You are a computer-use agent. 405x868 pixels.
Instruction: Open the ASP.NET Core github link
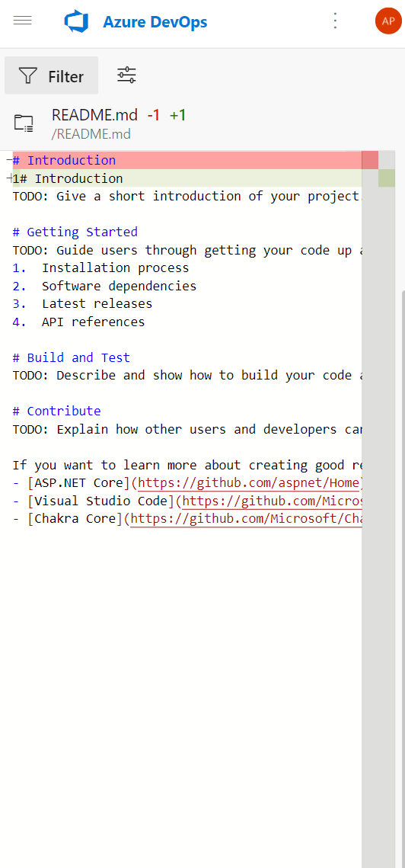pyautogui.click(x=249, y=483)
